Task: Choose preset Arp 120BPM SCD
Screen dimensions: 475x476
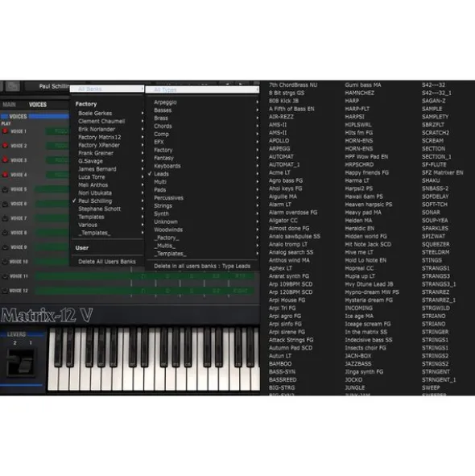Action: point(291,292)
